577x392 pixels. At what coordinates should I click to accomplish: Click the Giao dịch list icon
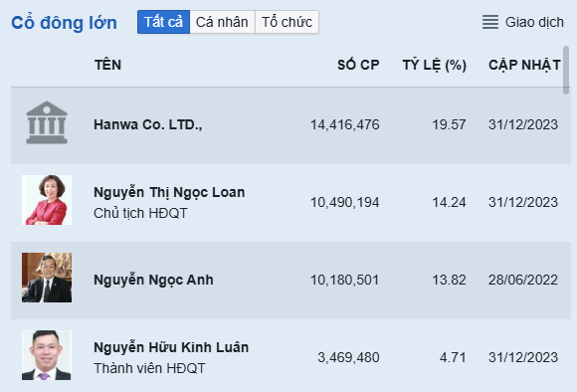490,22
